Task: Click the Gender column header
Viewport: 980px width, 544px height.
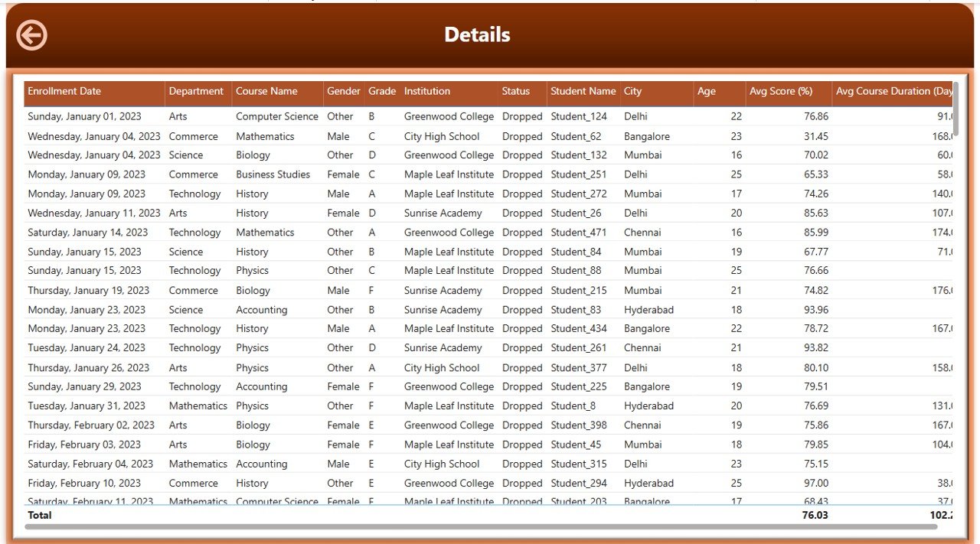Action: click(x=344, y=91)
